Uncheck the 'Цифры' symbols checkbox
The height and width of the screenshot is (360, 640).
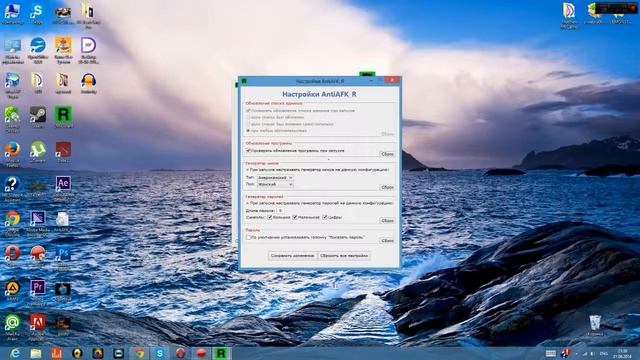[325, 217]
